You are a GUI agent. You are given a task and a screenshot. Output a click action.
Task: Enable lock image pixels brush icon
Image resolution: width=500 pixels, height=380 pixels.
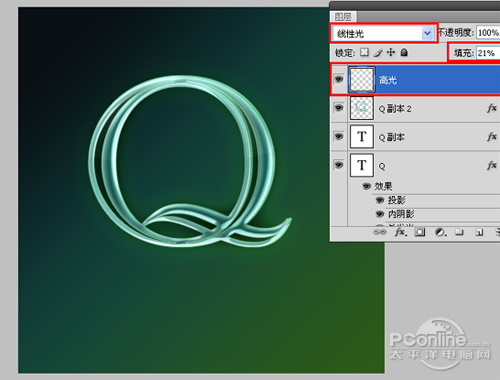tap(378, 53)
